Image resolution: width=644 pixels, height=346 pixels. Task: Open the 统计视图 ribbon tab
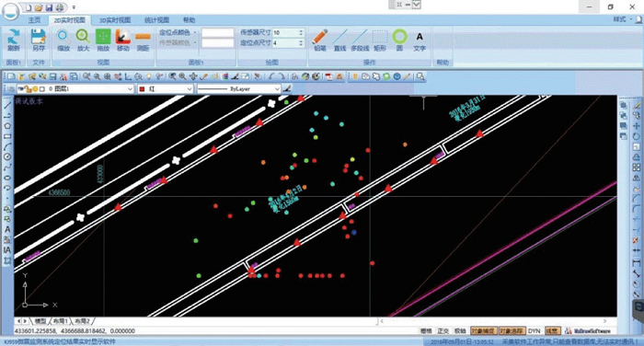click(157, 19)
